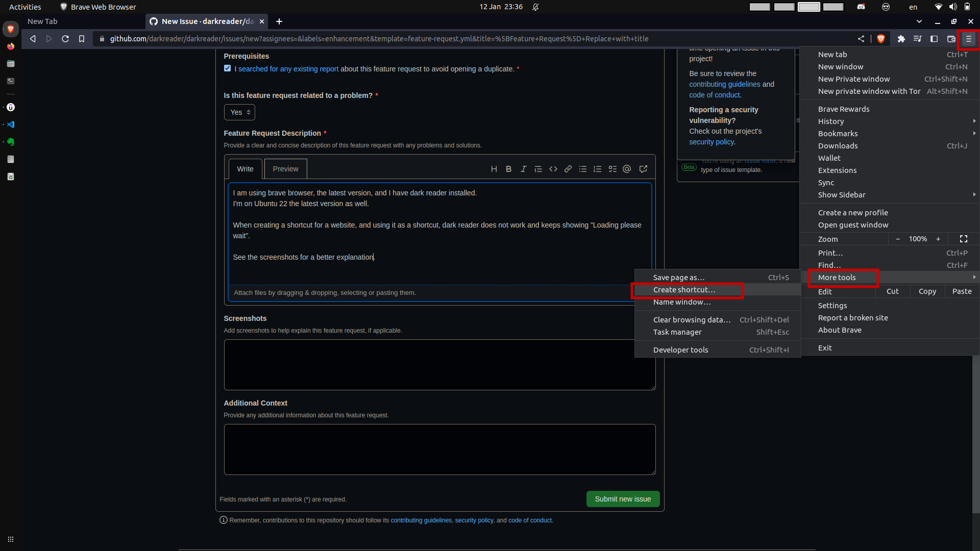Image resolution: width=980 pixels, height=551 pixels.
Task: Insert a quote block via toolbar icon
Action: coord(538,169)
